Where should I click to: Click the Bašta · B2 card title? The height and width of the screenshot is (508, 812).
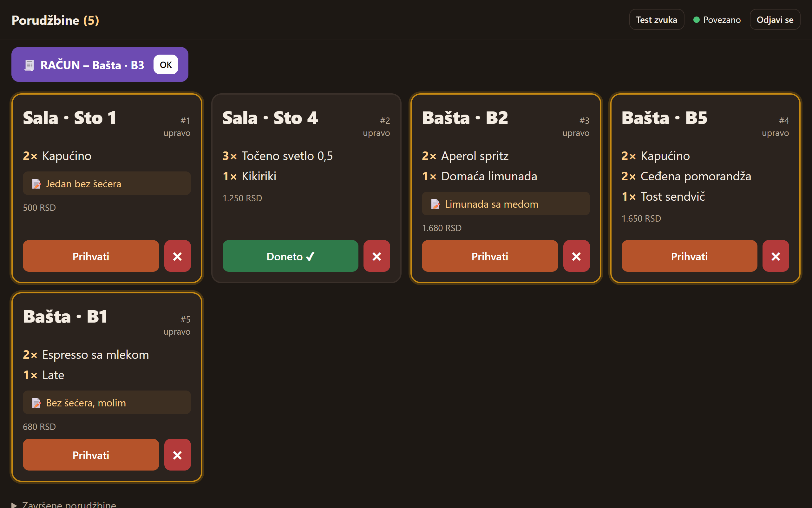click(465, 118)
